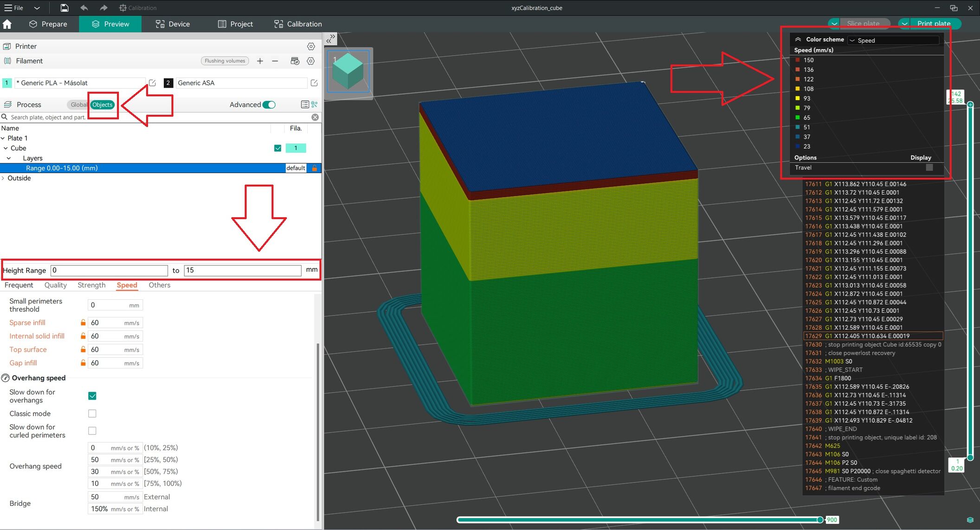Image resolution: width=980 pixels, height=530 pixels.
Task: Open the Strength settings tab
Action: (x=91, y=285)
